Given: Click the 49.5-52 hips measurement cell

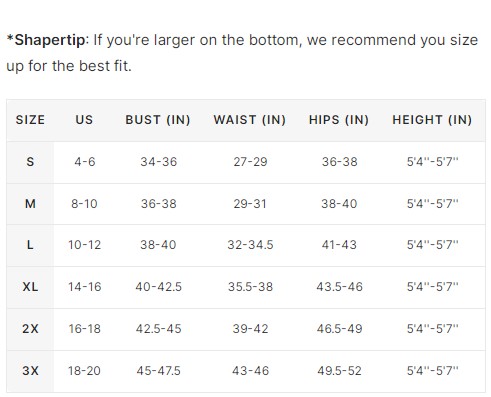Looking at the screenshot, I should point(339,371).
